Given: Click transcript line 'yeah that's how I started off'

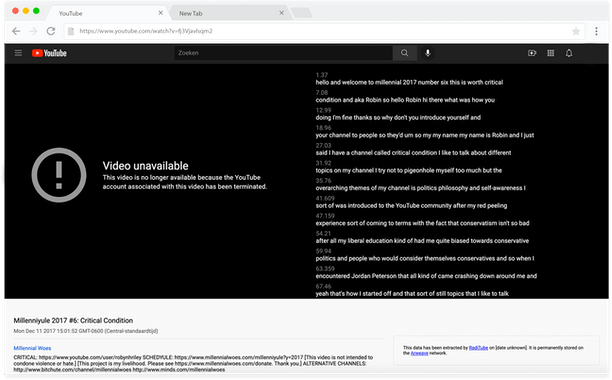Looking at the screenshot, I should (412, 293).
